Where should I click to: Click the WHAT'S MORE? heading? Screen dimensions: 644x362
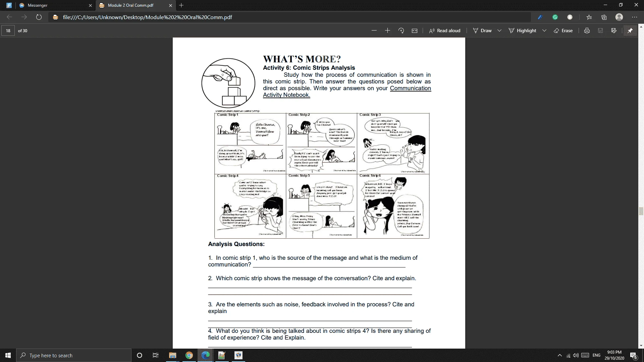click(x=302, y=59)
